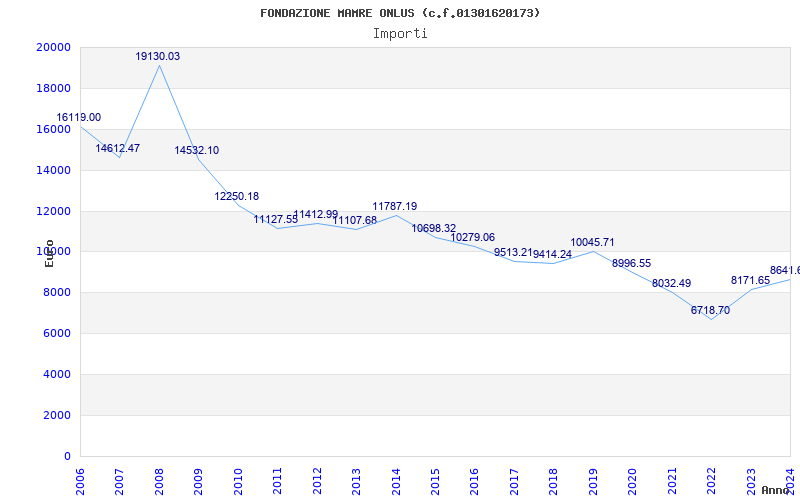
Task: Click the data label 10698.32
Action: pyautogui.click(x=434, y=229)
